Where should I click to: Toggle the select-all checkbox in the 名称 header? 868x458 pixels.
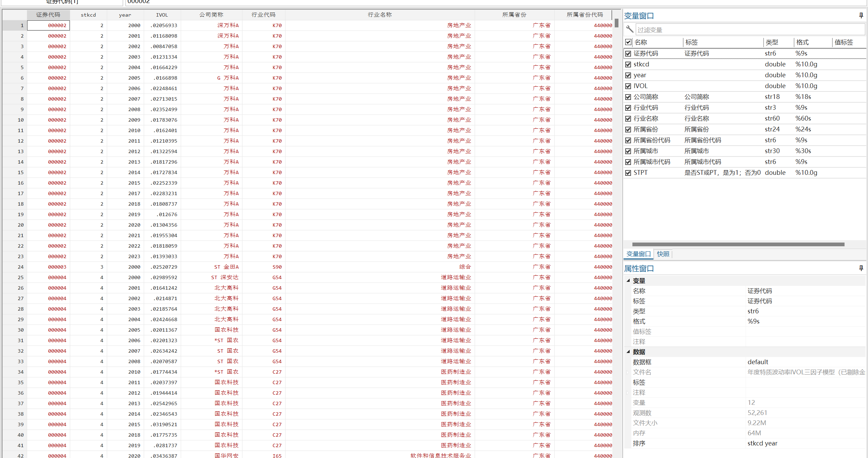(x=628, y=42)
